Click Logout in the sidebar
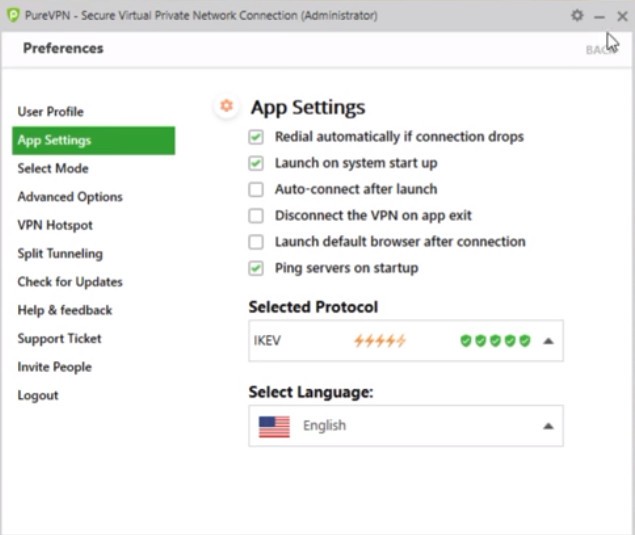The height and width of the screenshot is (535, 635). click(38, 395)
